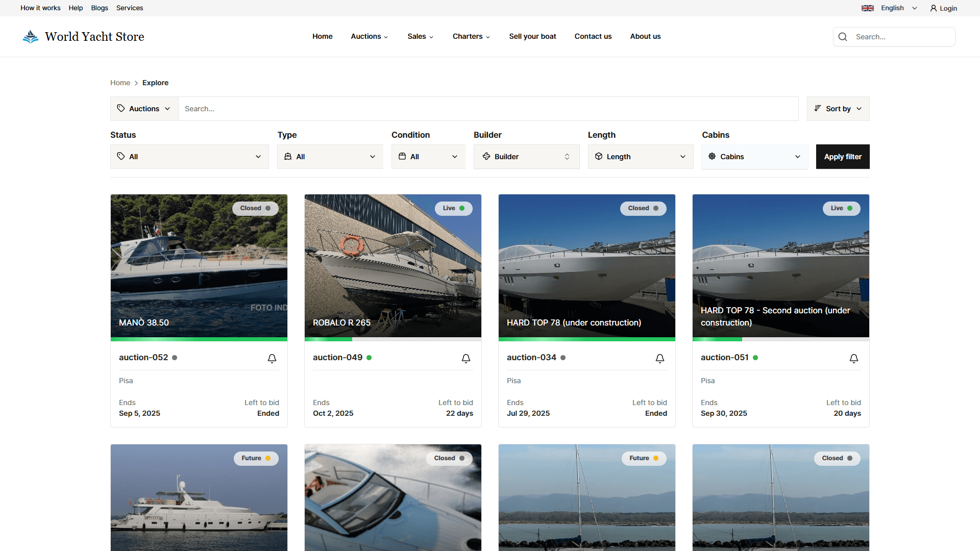Viewport: 980px width, 551px height.
Task: Click the Closed badge on MANÒ 38.50
Action: click(x=255, y=208)
